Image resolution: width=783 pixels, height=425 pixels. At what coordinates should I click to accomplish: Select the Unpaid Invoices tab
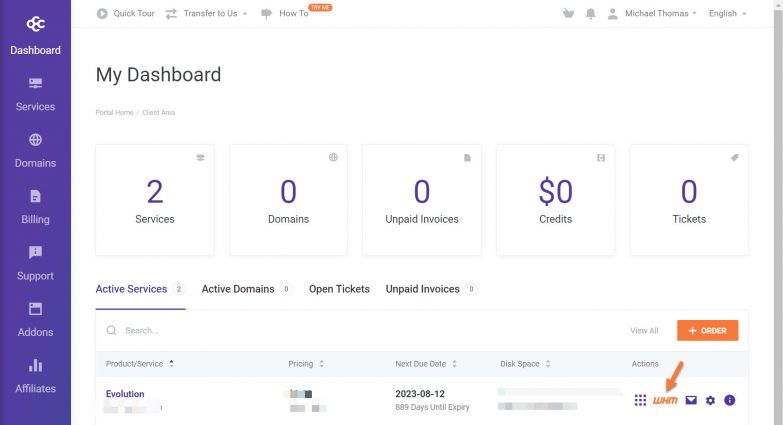423,289
